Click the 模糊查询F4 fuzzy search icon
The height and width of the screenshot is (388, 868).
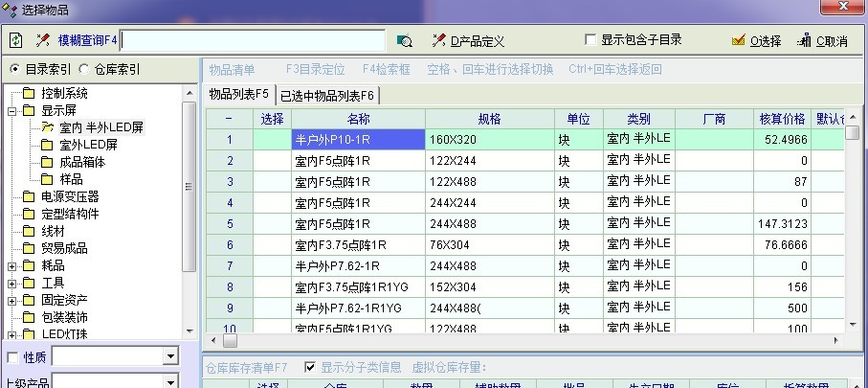click(x=42, y=40)
